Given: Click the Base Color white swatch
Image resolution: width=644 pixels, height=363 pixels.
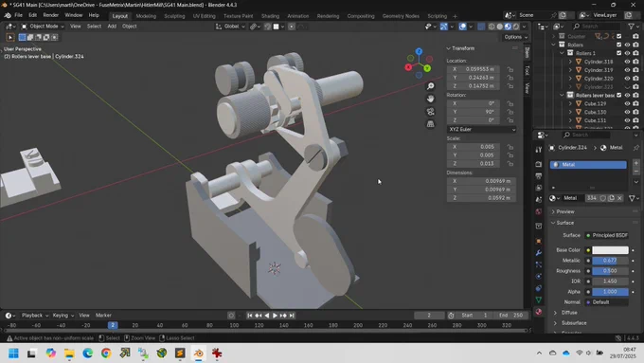Looking at the screenshot, I should coord(610,250).
